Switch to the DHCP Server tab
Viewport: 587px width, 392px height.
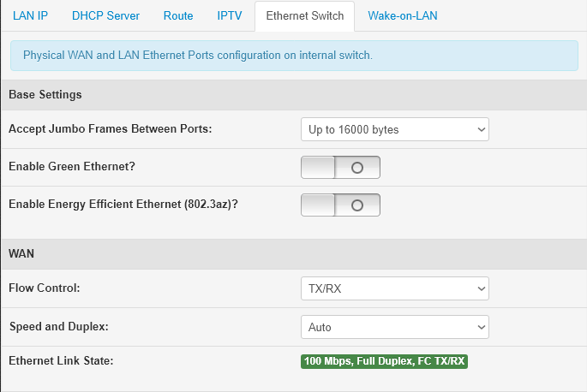[105, 16]
